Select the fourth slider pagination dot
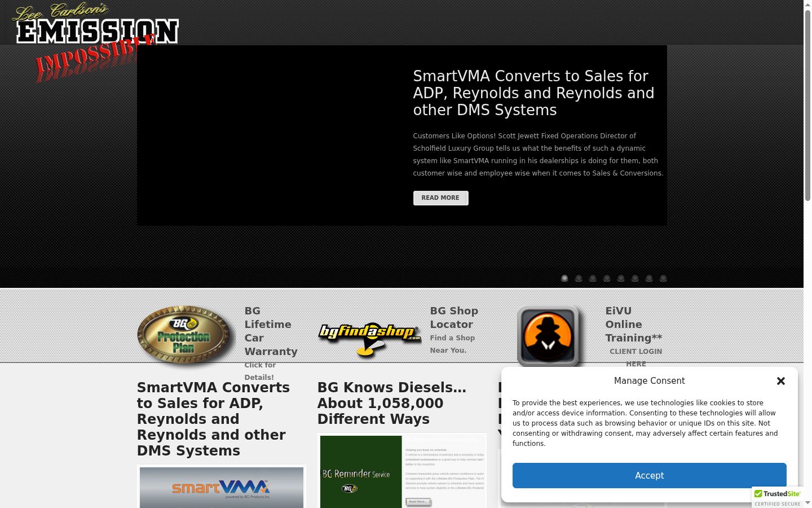812x508 pixels. tap(607, 278)
